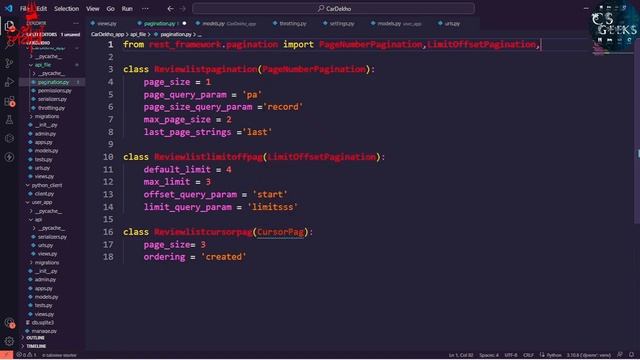Change line ending via CRLF
640x360 pixels.
point(528,355)
